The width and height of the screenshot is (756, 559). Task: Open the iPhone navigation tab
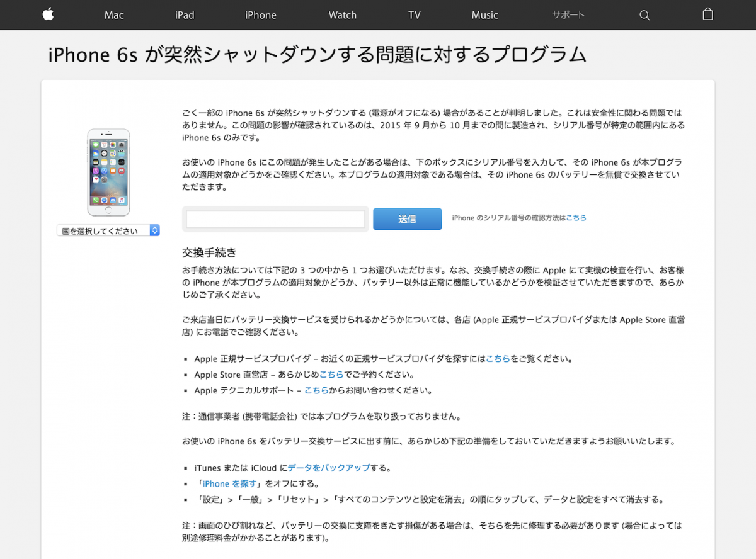(x=260, y=14)
